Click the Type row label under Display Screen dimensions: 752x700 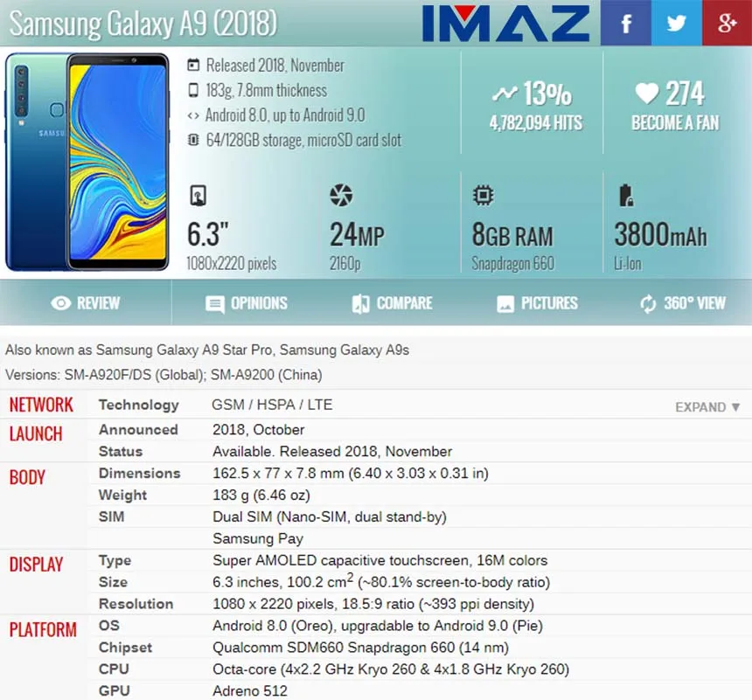pyautogui.click(x=115, y=560)
